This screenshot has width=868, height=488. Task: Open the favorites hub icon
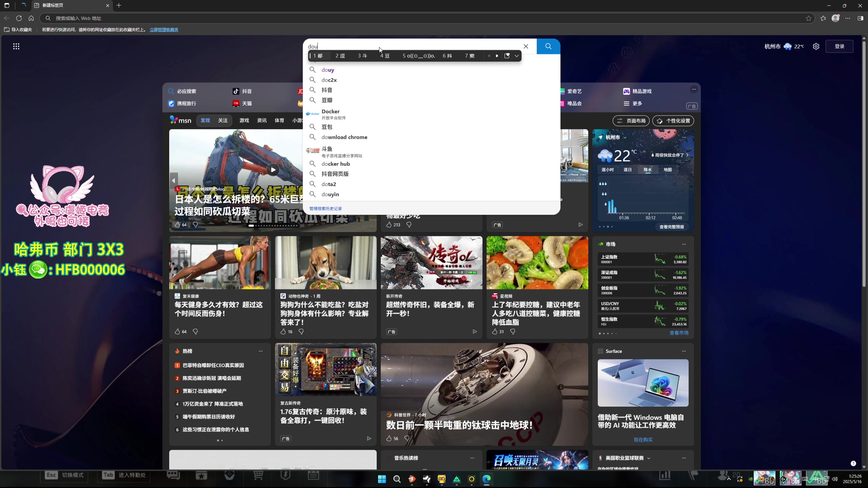(823, 18)
